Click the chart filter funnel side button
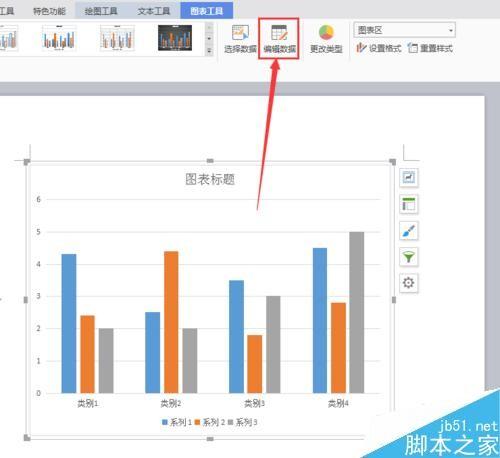Image resolution: width=500 pixels, height=458 pixels. tap(409, 257)
